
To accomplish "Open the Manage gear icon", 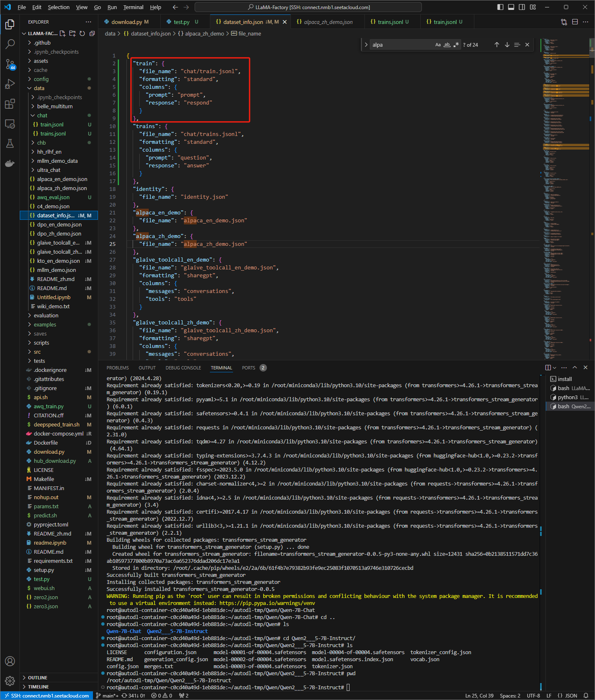I will coord(10,681).
